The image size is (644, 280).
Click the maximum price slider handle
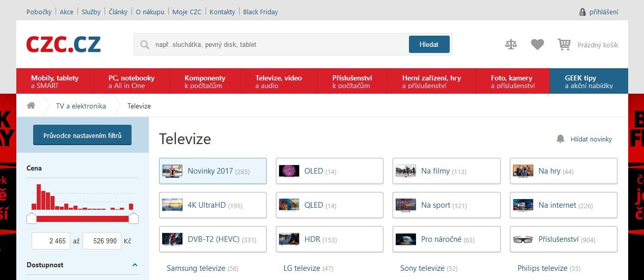pyautogui.click(x=134, y=218)
